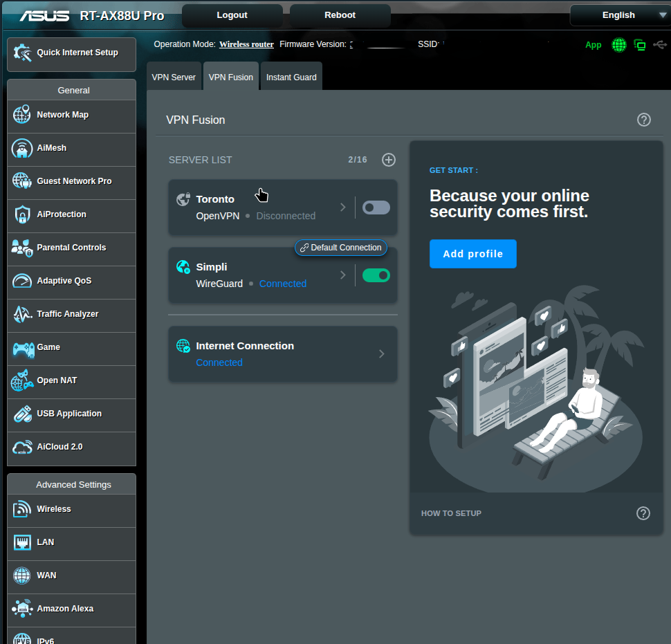Click the Game controller icon
Viewport: 671px width, 644px height.
(23, 349)
